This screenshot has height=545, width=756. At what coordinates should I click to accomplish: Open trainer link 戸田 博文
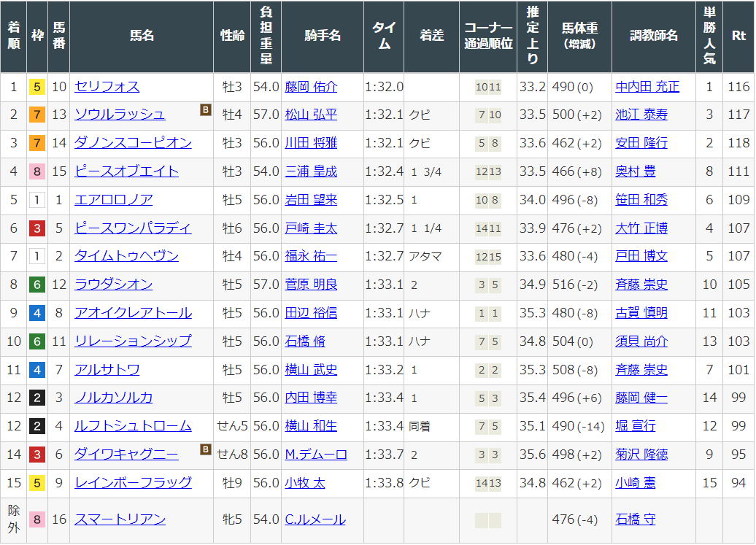pos(641,256)
